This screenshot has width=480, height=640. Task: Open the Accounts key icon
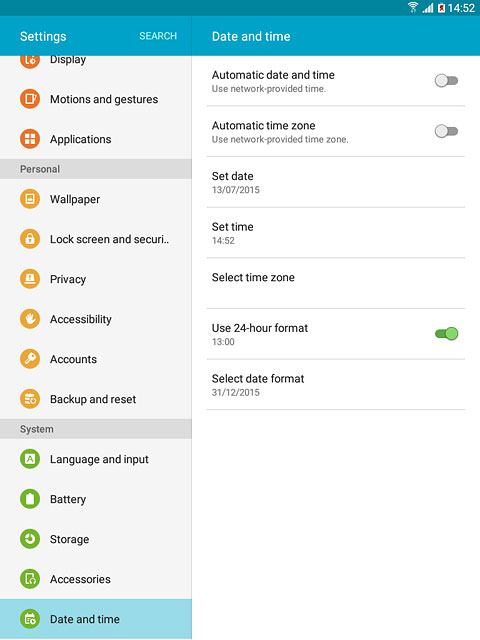pyautogui.click(x=30, y=359)
